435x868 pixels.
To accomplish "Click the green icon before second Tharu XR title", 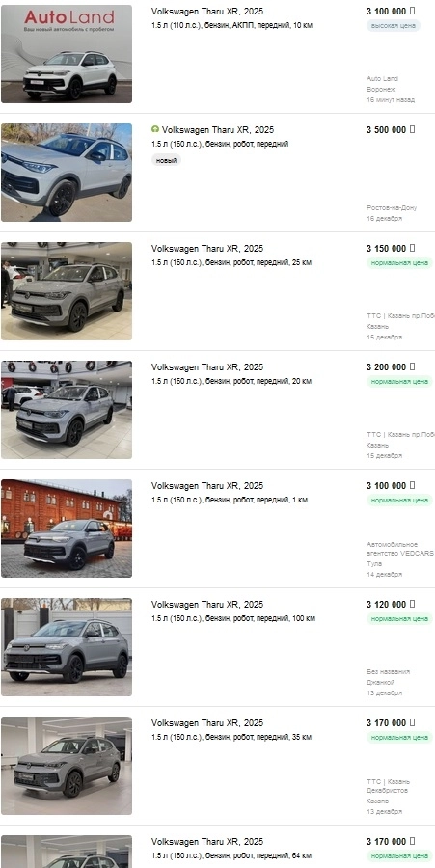I will click(155, 129).
